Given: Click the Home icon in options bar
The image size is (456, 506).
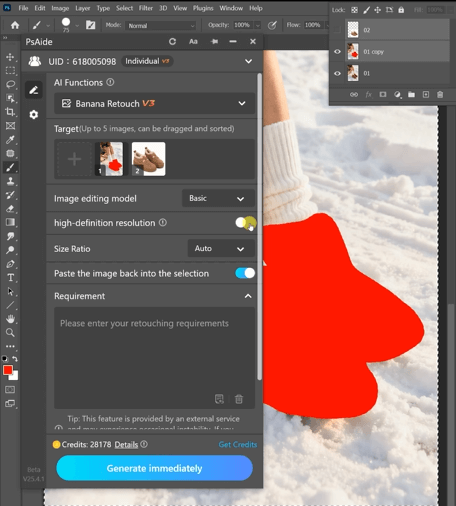Looking at the screenshot, I should coord(15,25).
